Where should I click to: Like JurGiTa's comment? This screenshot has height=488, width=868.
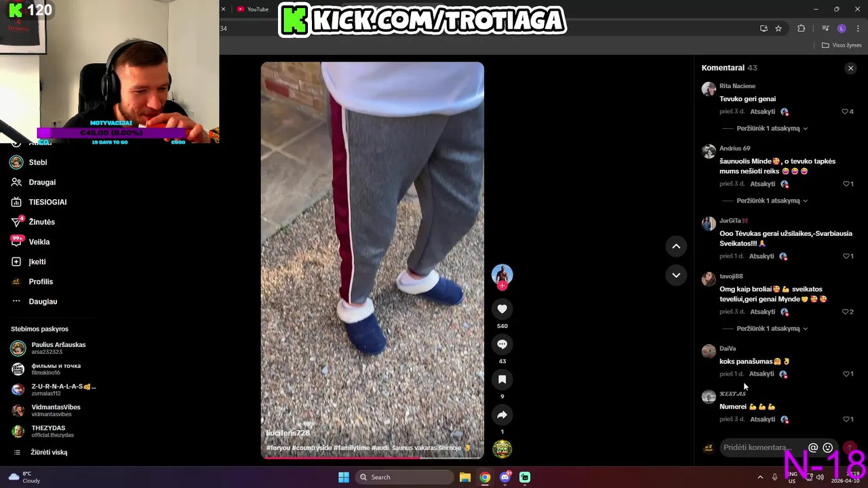(847, 256)
